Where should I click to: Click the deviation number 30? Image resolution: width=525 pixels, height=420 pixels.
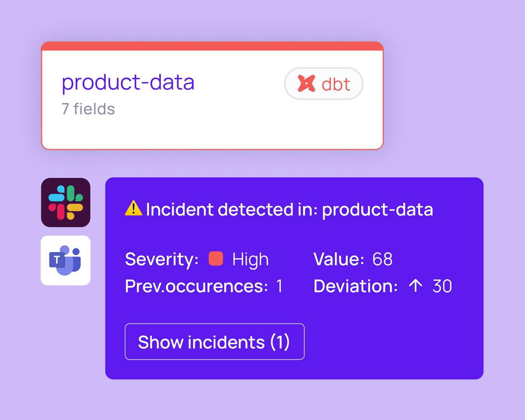(442, 286)
